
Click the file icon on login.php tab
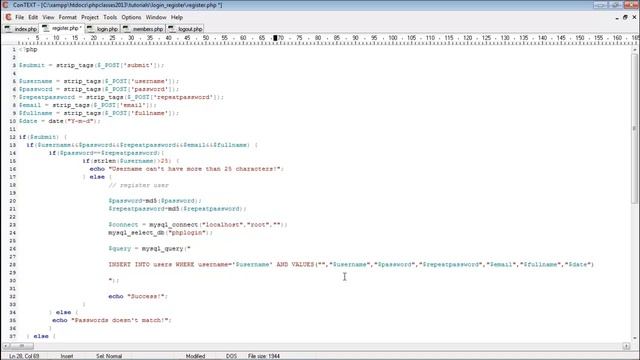tap(90, 29)
